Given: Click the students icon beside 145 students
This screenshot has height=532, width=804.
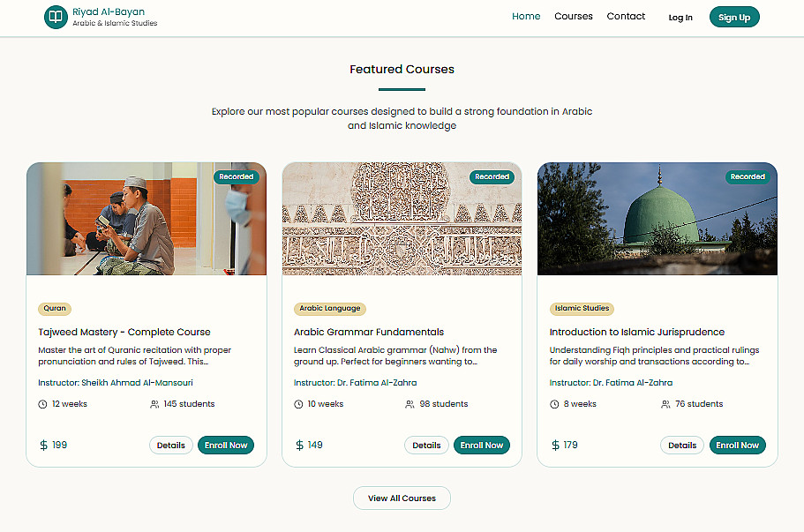Looking at the screenshot, I should pyautogui.click(x=154, y=404).
